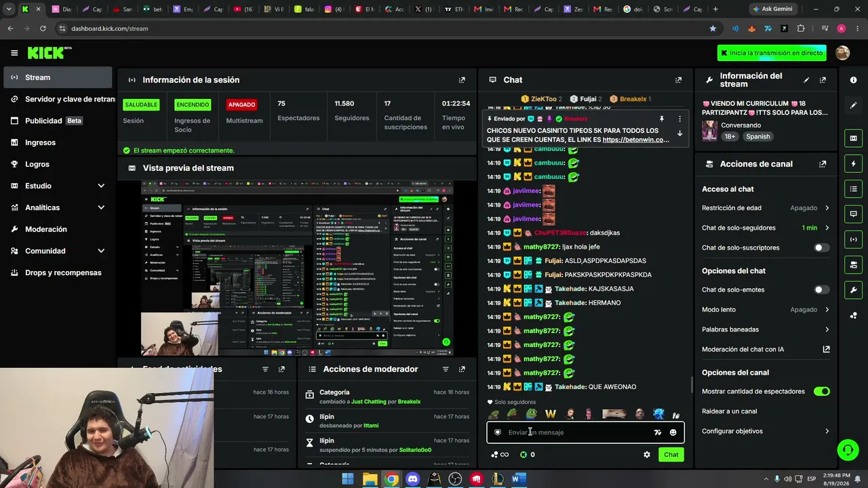This screenshot has height=488, width=868.
Task: Open Servidor y clave de retransmisión
Action: point(58,99)
